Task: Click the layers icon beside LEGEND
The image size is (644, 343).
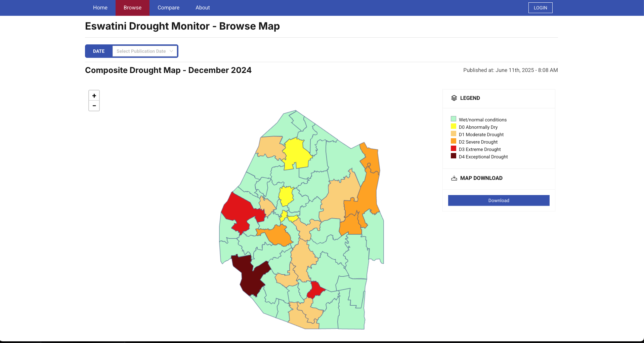Action: point(454,98)
